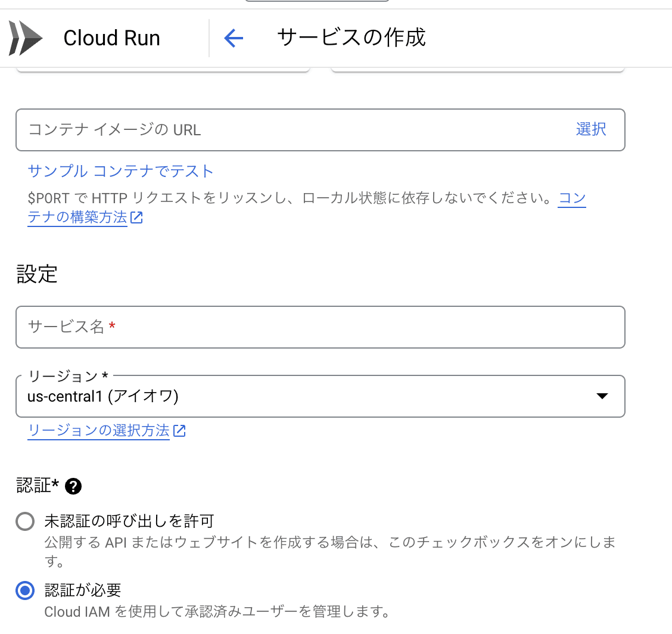Viewport: 672px width, 634px height.
Task: Focus the コンテナ イメージの URL input field
Action: (x=286, y=129)
